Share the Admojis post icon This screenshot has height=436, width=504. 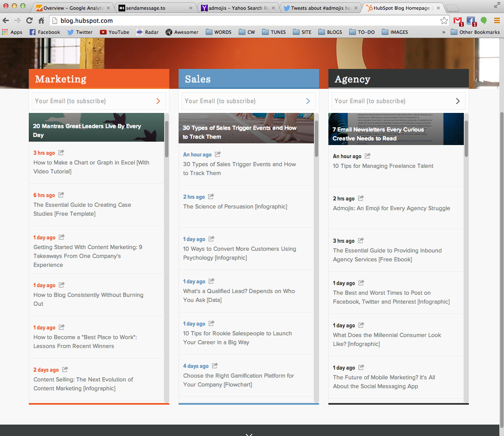(x=361, y=198)
